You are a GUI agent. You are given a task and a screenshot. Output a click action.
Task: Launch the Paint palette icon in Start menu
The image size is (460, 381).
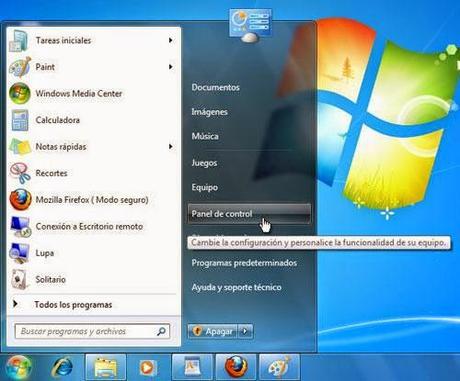(20, 67)
